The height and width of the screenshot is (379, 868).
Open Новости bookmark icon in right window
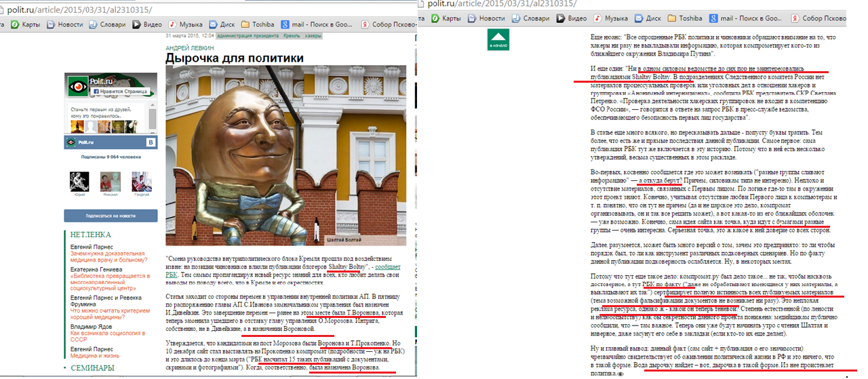click(x=471, y=18)
